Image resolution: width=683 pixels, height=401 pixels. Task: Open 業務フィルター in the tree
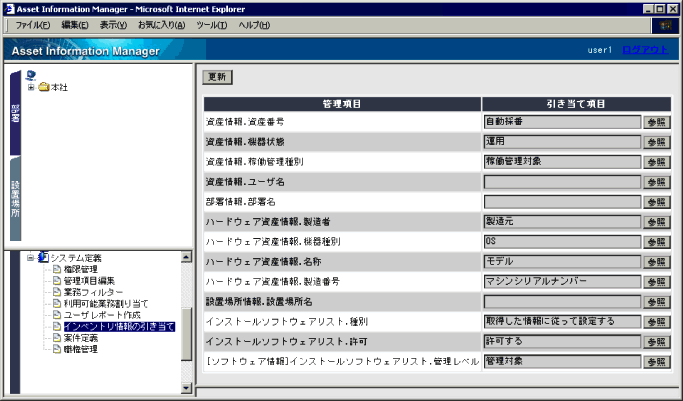tap(93, 292)
